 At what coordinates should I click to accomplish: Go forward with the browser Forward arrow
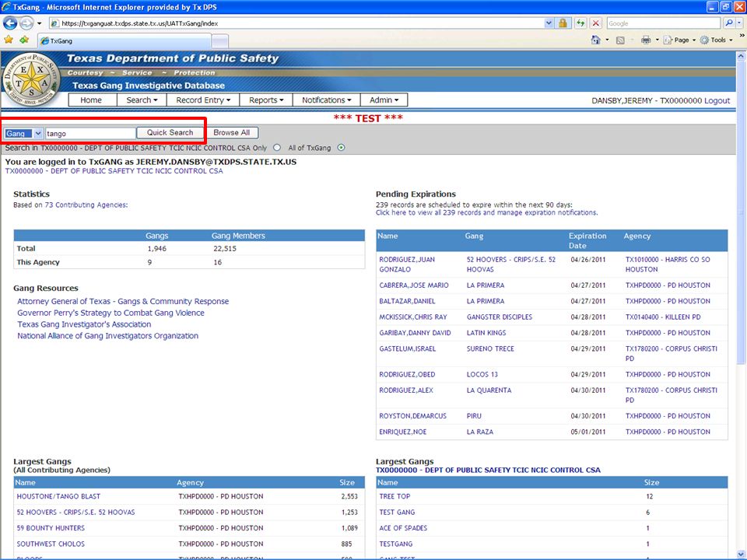click(26, 23)
